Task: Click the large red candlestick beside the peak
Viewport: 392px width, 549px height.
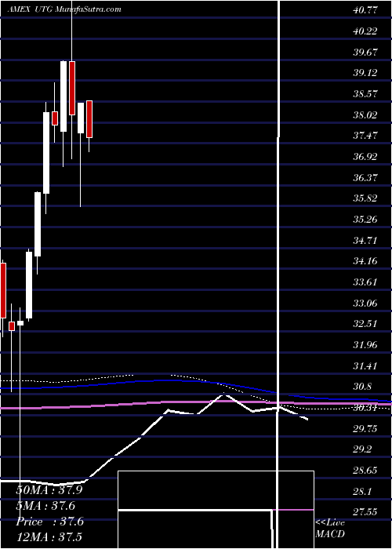Action: (72, 88)
